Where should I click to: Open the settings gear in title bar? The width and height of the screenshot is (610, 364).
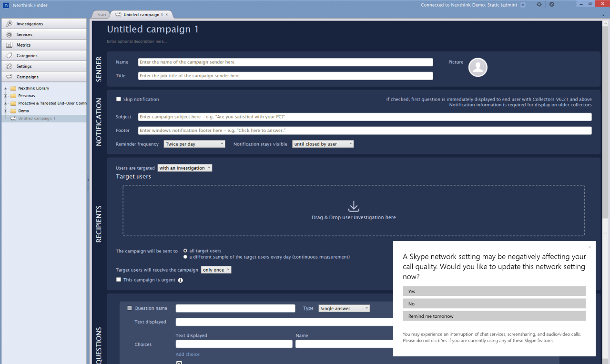(539, 4)
